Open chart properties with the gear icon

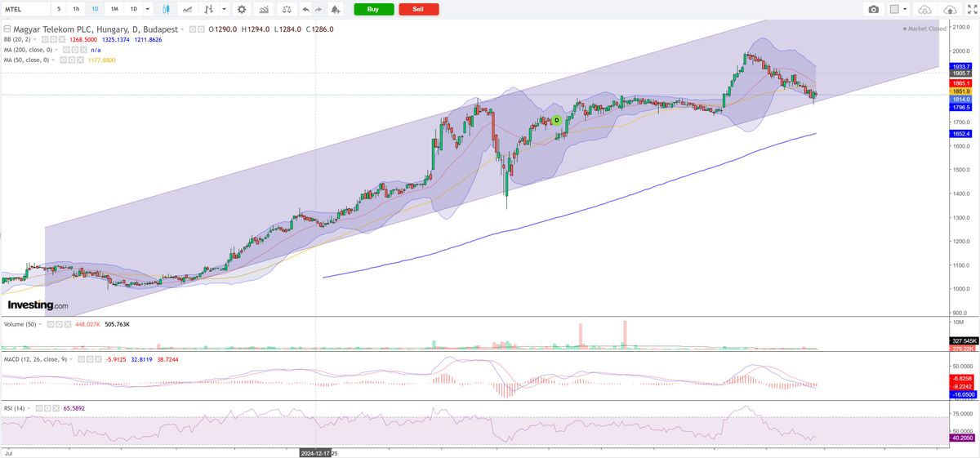point(242,9)
